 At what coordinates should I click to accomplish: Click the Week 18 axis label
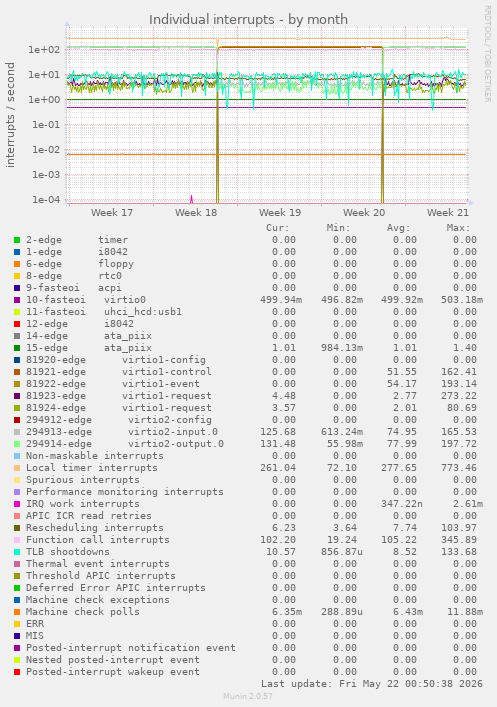(196, 212)
